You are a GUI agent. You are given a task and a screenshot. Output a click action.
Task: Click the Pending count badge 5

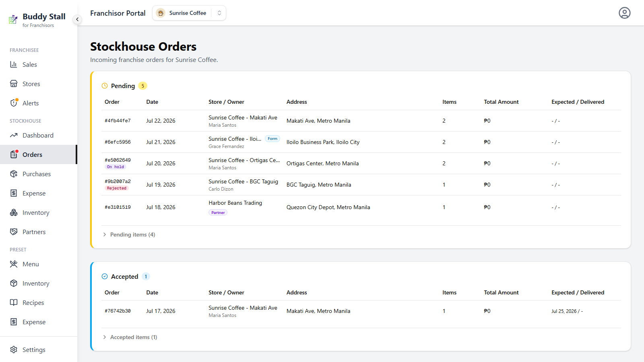click(142, 86)
